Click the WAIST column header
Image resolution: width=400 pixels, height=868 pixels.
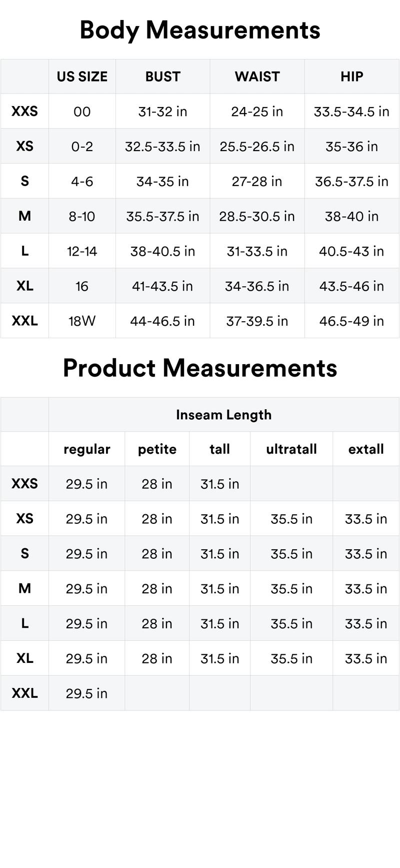click(257, 77)
